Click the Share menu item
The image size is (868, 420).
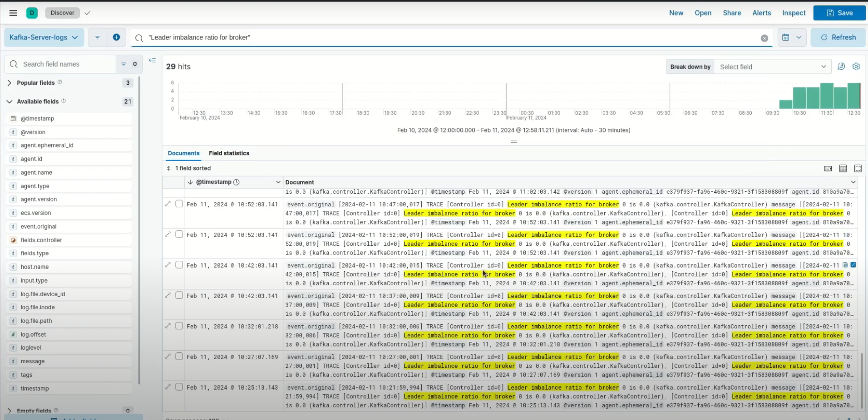pyautogui.click(x=732, y=13)
